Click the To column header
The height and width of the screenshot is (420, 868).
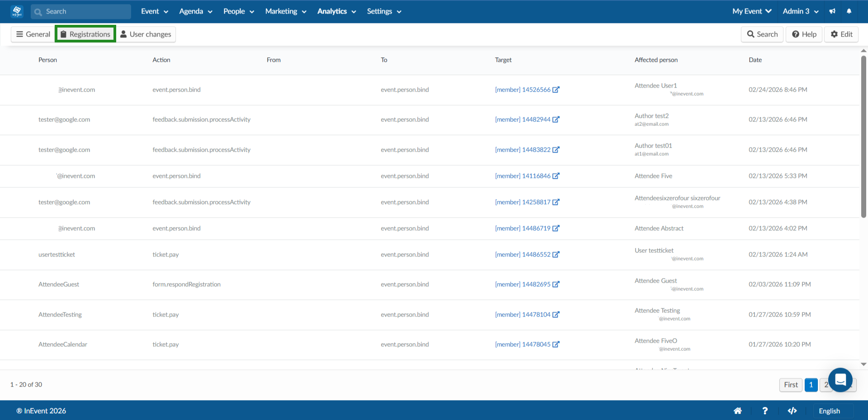point(384,60)
